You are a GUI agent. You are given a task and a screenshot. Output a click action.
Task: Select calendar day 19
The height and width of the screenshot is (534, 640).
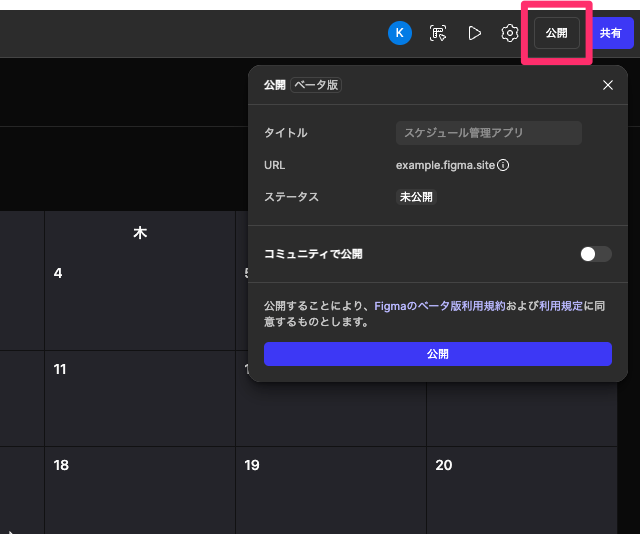tap(252, 465)
